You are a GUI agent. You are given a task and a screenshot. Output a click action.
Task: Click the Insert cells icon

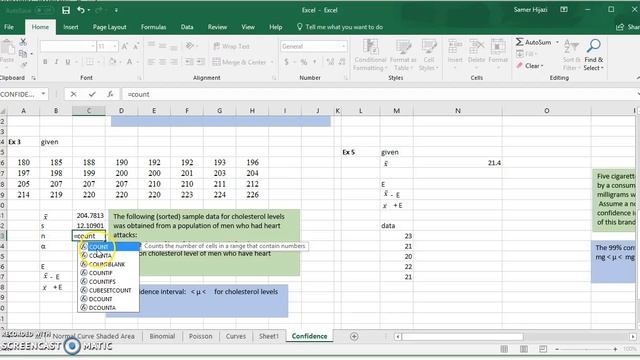455,47
